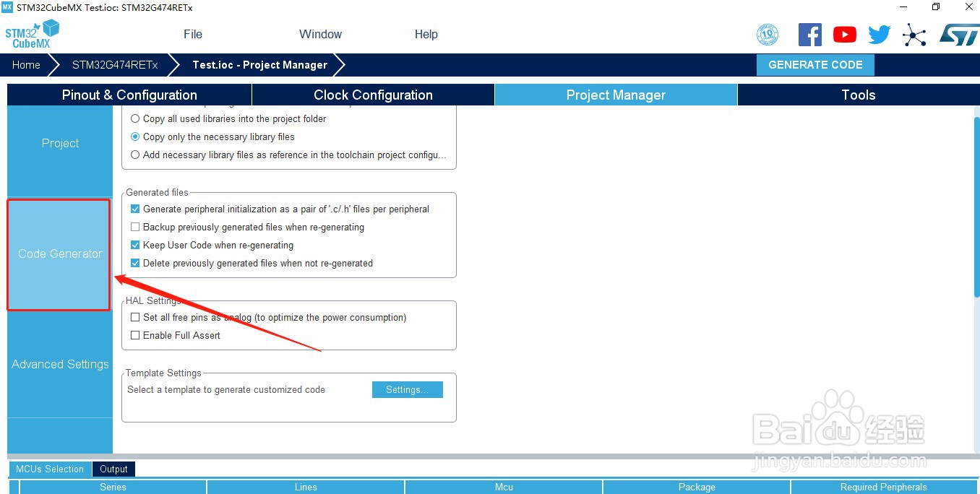980x494 pixels.
Task: Click the MX app icon in title bar
Action: click(7, 7)
